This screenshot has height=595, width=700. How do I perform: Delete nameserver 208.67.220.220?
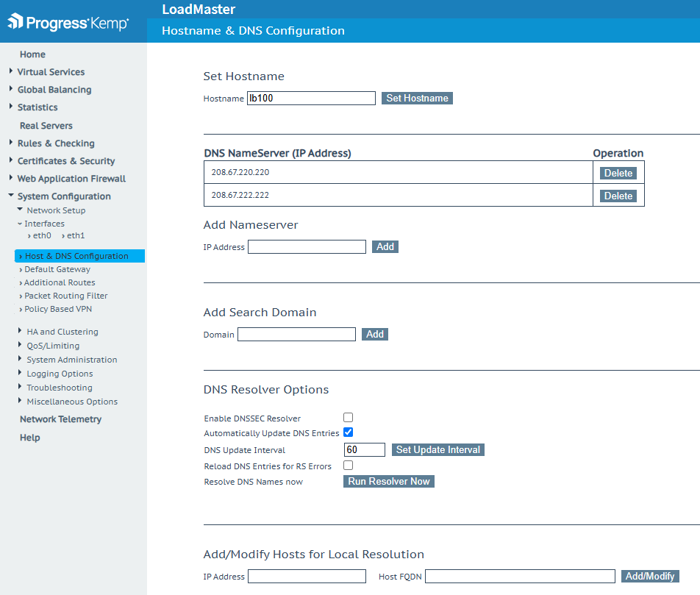pos(618,173)
